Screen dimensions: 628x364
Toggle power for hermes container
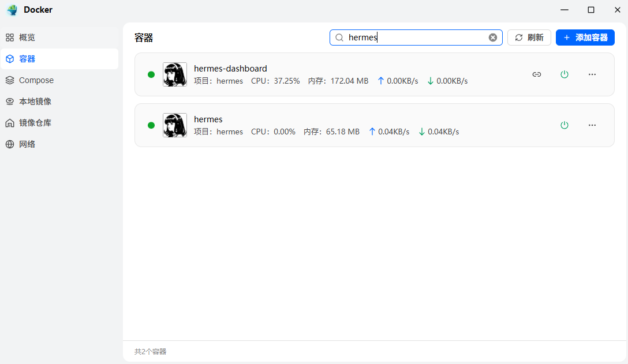click(x=565, y=125)
